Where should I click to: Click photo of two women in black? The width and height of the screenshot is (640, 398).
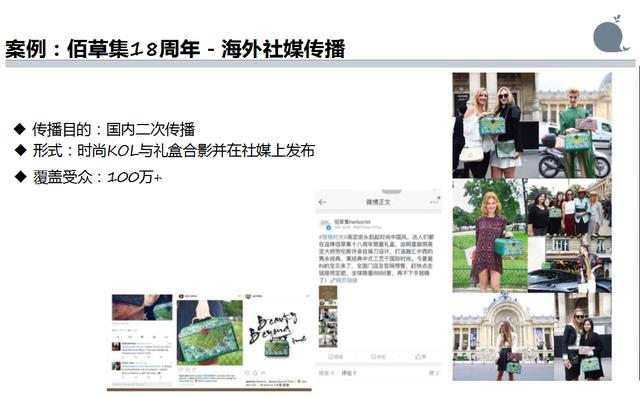coord(583,337)
